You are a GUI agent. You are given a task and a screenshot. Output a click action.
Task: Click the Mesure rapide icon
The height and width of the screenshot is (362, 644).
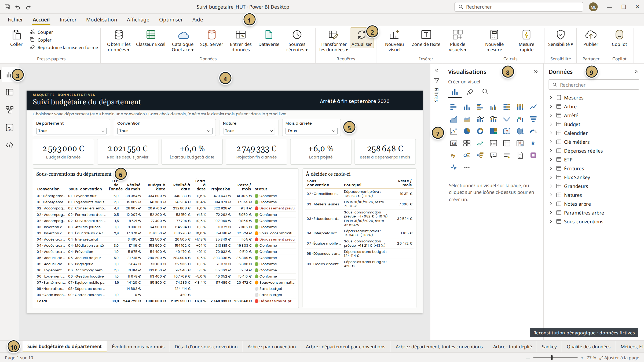click(x=526, y=35)
